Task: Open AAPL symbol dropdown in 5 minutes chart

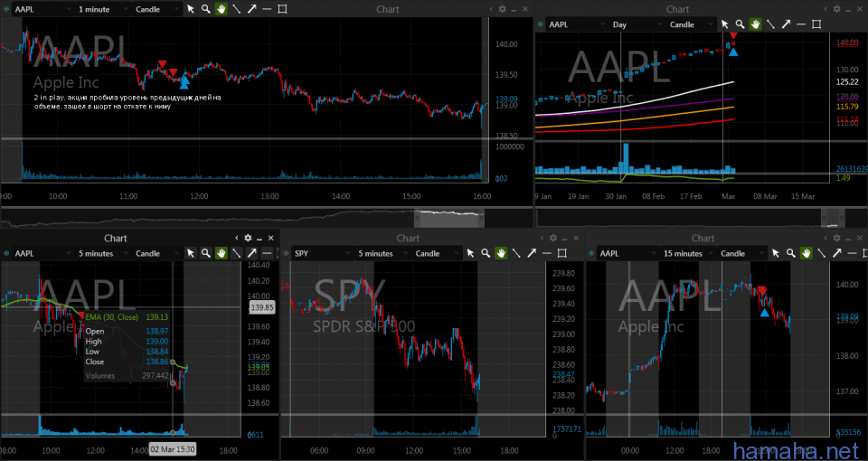Action: click(x=42, y=253)
